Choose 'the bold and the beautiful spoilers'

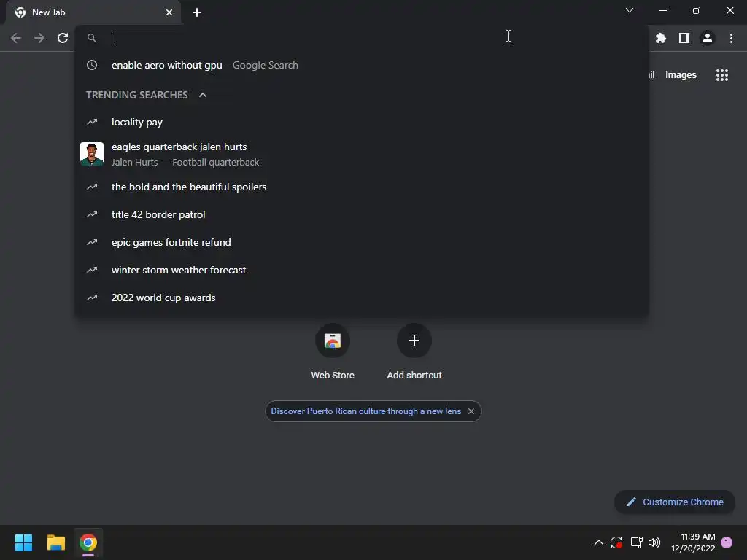tap(362, 187)
